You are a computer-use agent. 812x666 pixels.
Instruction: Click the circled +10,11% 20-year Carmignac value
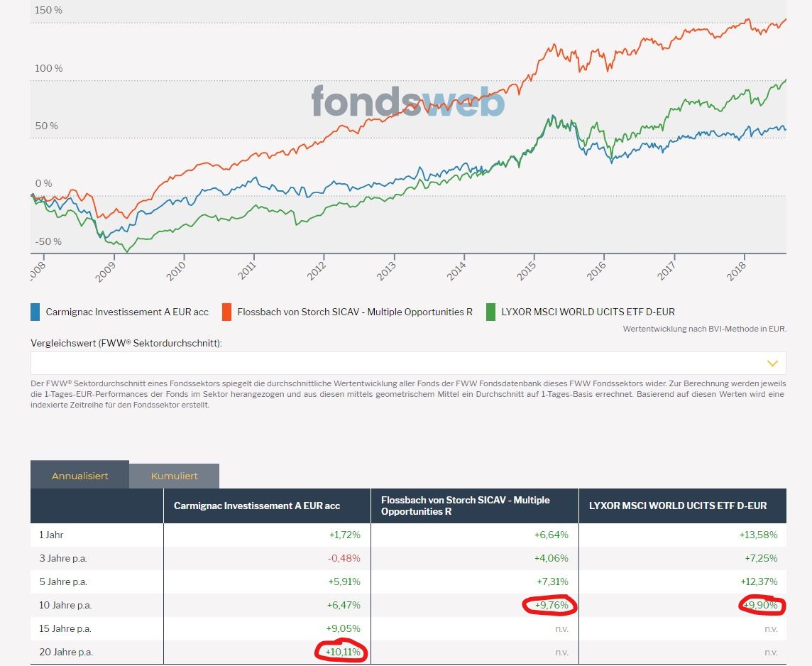coord(342,652)
